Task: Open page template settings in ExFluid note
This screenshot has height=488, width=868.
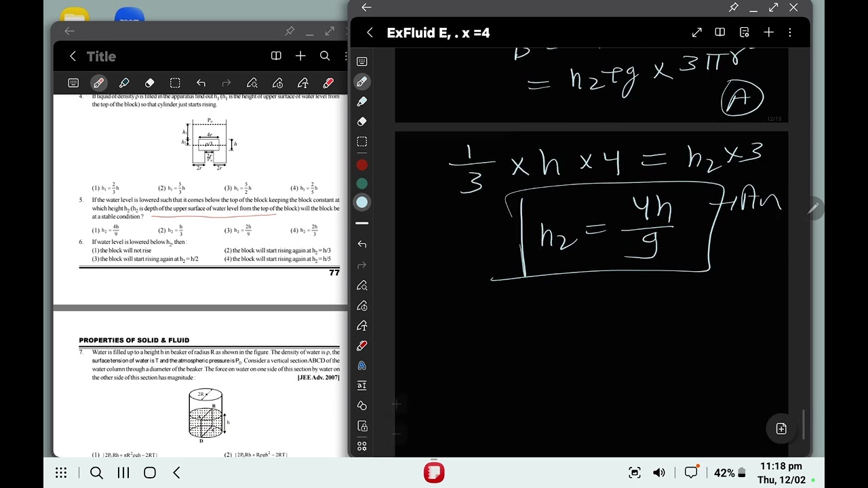Action: 745,33
